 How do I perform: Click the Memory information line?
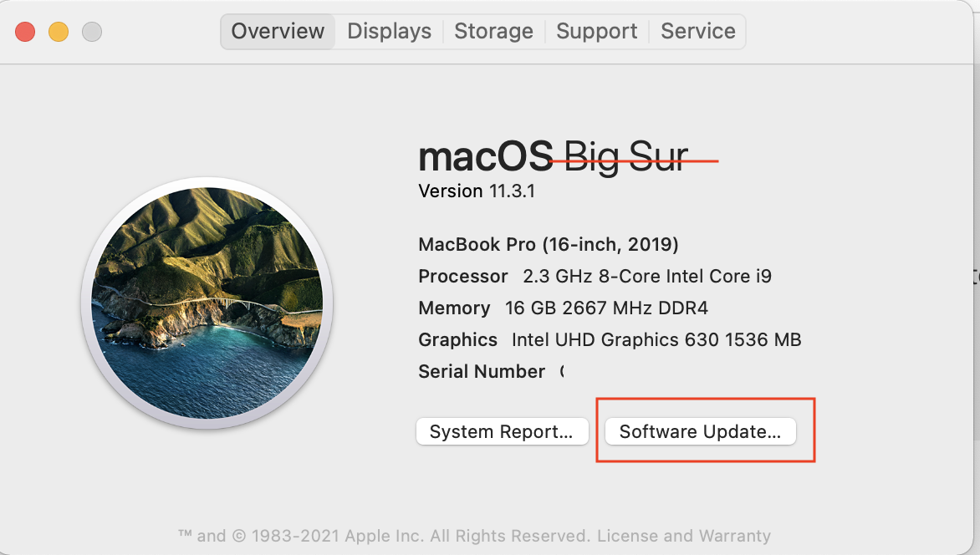(563, 308)
